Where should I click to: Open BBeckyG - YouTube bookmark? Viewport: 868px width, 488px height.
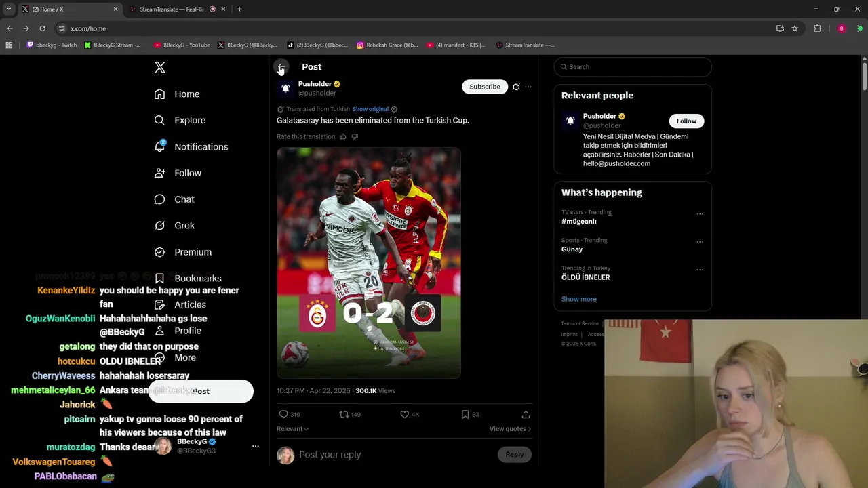point(182,45)
